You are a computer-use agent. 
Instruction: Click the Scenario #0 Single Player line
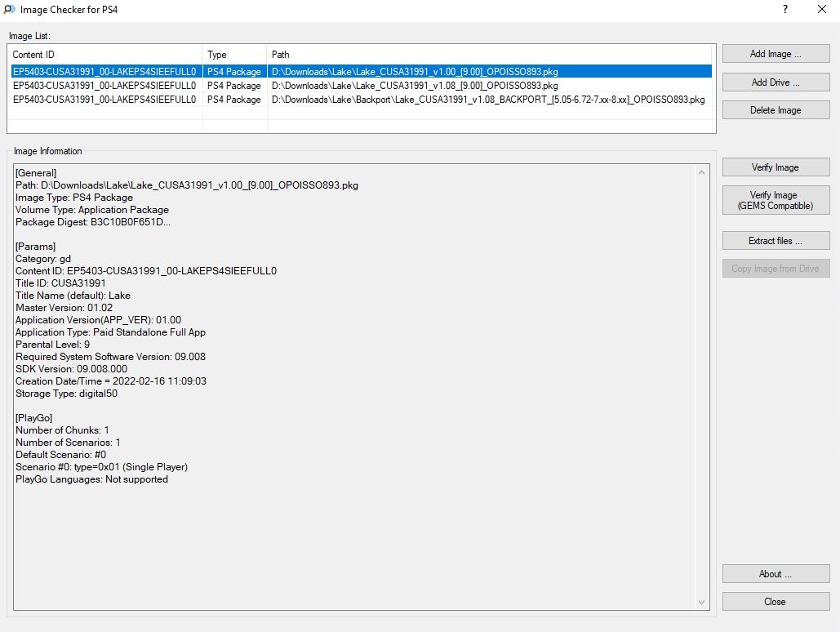(x=102, y=467)
